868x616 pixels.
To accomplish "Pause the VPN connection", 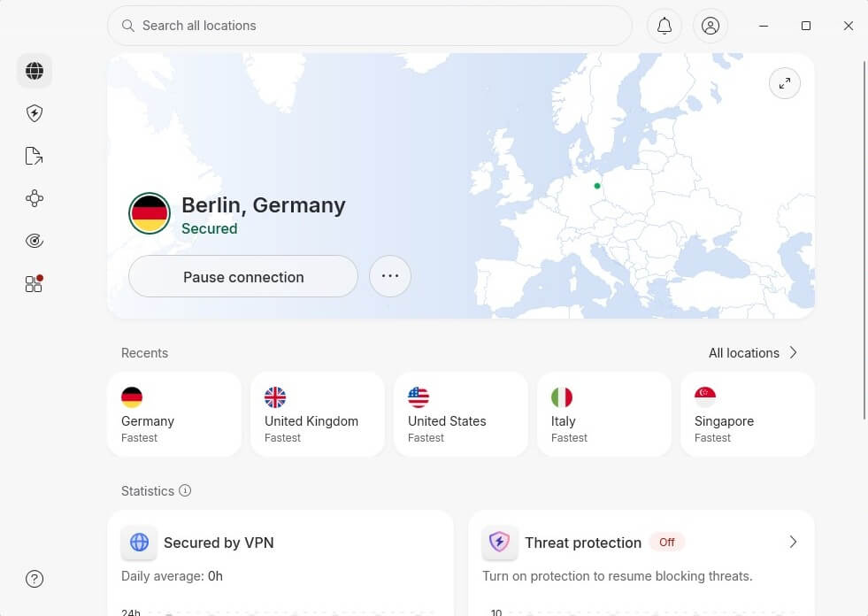I will coord(243,276).
